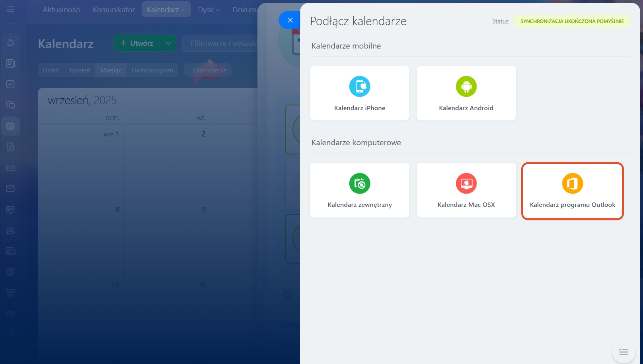
Task: Choose the Kalendarz zewnętrzny option
Action: (359, 190)
